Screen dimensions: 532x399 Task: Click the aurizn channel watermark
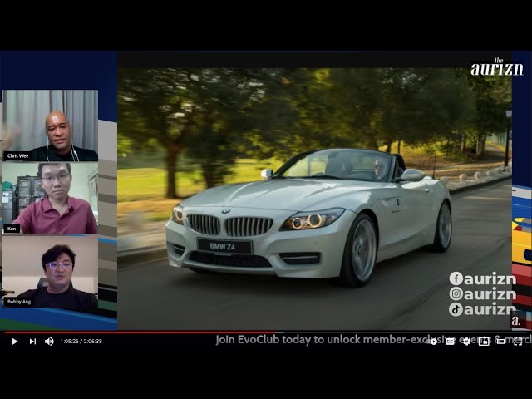(517, 320)
